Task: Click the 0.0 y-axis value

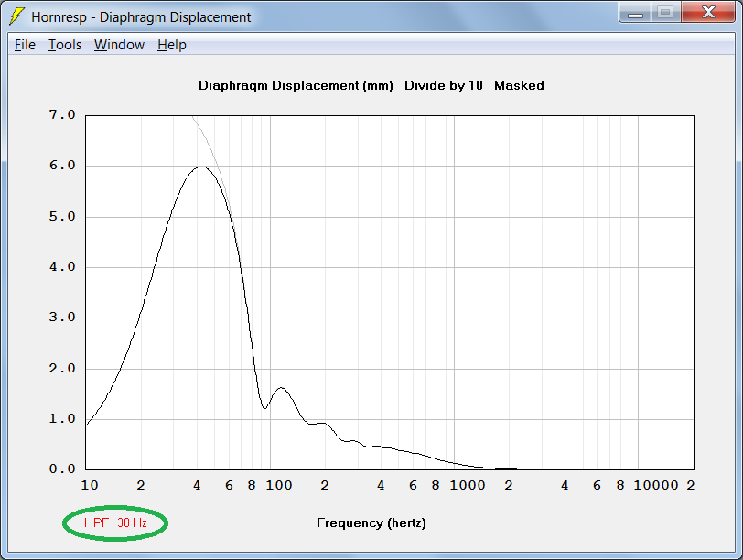Action: 62,468
